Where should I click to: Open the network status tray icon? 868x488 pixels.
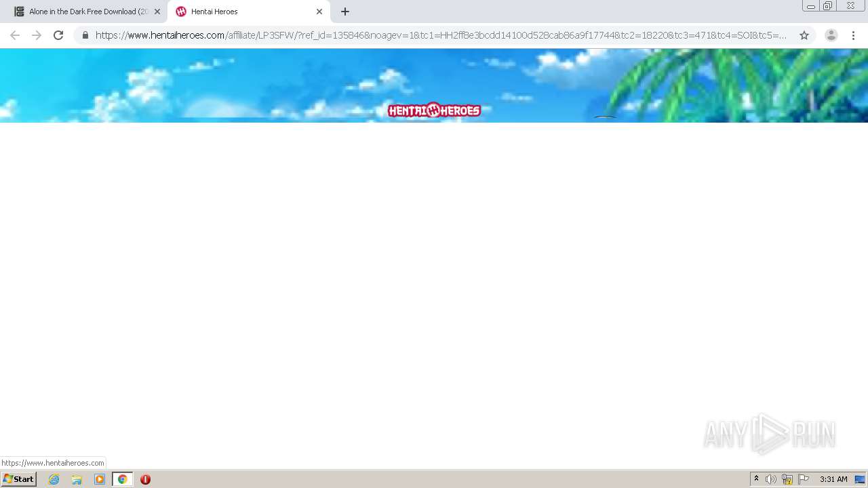pyautogui.click(x=787, y=479)
